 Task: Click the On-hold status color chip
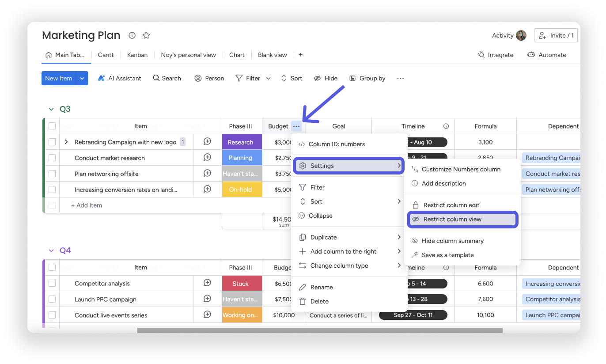(242, 189)
